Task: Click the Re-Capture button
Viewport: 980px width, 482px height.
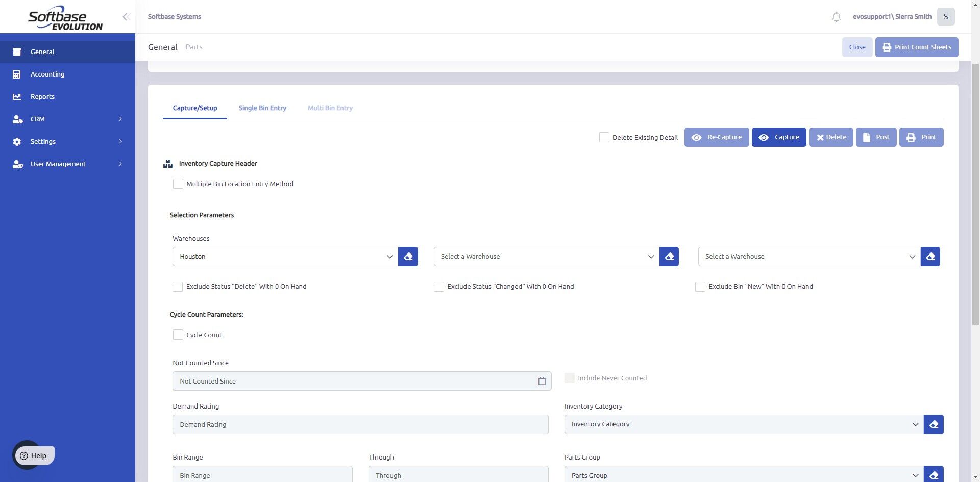Action: tap(717, 137)
